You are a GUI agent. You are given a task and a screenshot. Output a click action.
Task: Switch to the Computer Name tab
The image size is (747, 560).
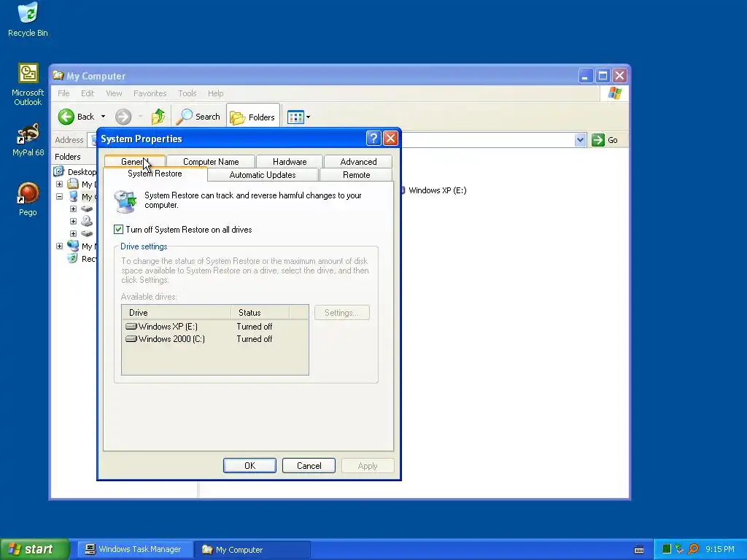tap(211, 161)
